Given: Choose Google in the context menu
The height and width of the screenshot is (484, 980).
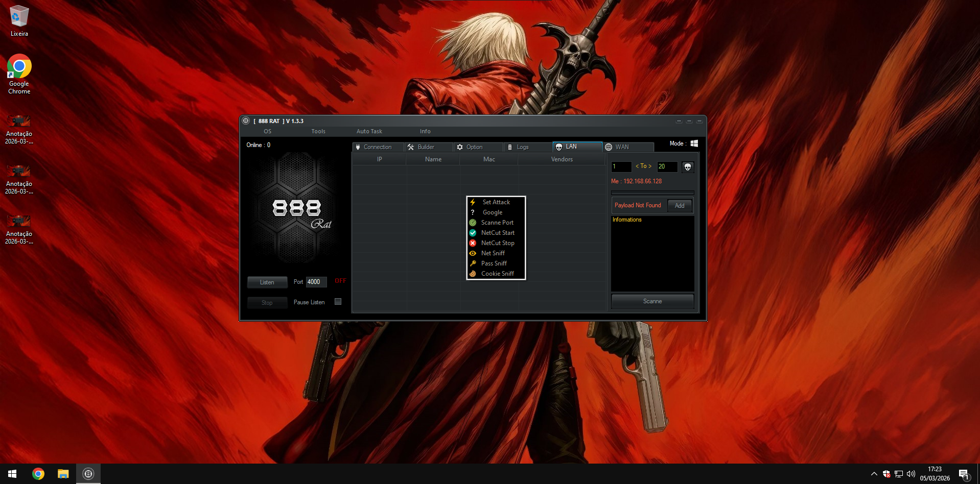Looking at the screenshot, I should click(x=496, y=212).
